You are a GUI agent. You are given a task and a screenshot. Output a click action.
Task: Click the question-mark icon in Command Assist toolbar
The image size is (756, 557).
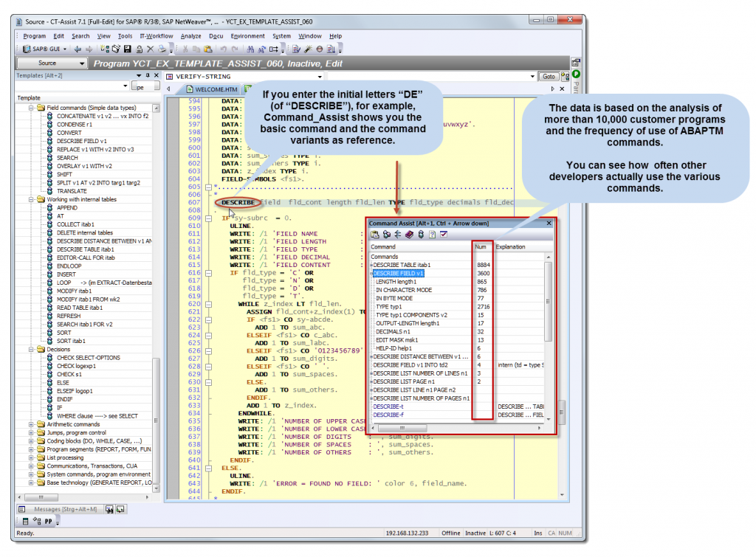(x=431, y=235)
